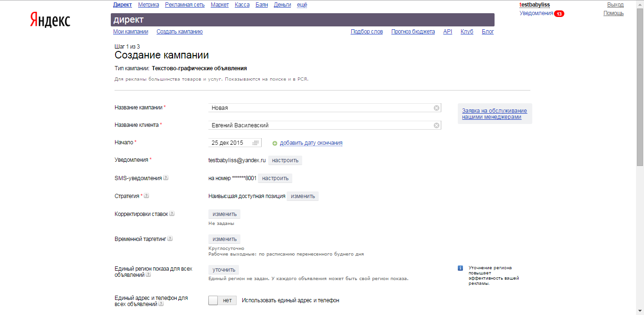Open the API link
Image resolution: width=644 pixels, height=315 pixels.
(448, 32)
